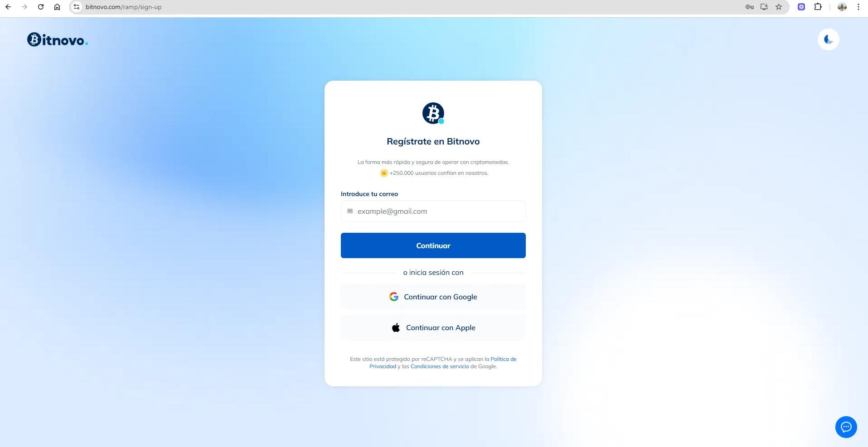Open the Política de Privacidad link

(503, 359)
